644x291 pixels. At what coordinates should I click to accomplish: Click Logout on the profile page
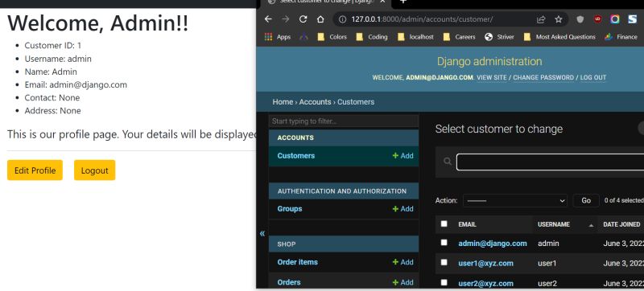94,170
